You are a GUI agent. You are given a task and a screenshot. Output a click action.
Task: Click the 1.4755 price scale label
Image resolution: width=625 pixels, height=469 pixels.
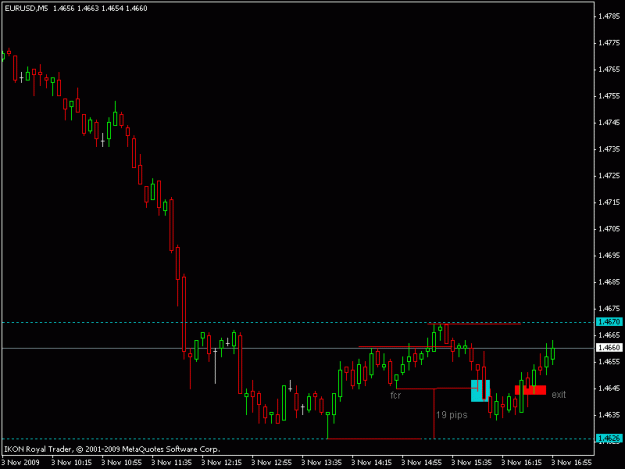[x=609, y=96]
